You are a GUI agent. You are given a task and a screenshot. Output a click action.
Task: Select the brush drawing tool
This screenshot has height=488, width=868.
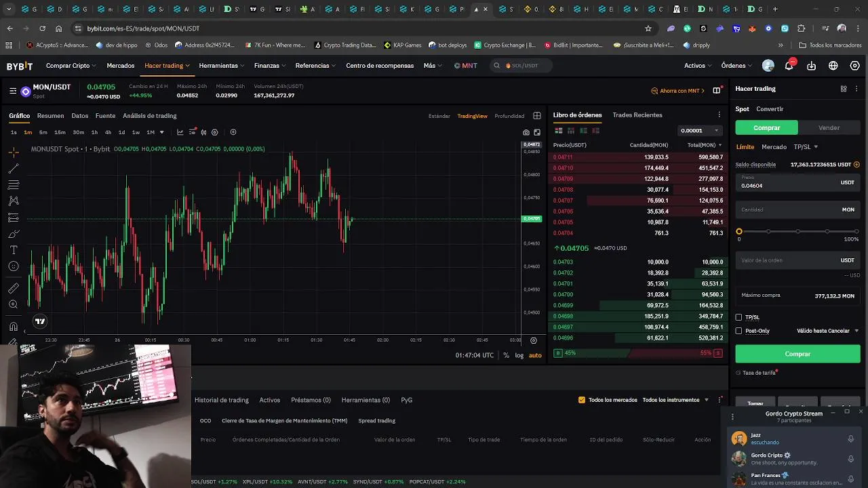(x=14, y=234)
